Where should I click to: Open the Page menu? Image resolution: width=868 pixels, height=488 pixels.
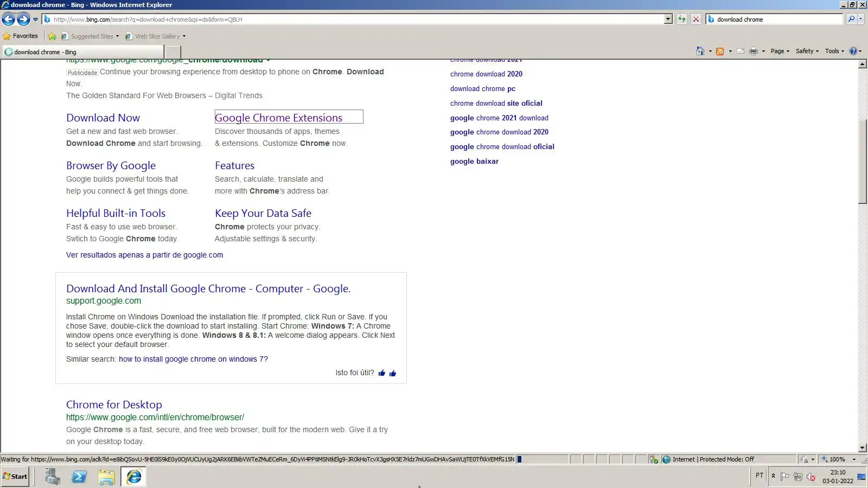pos(780,51)
